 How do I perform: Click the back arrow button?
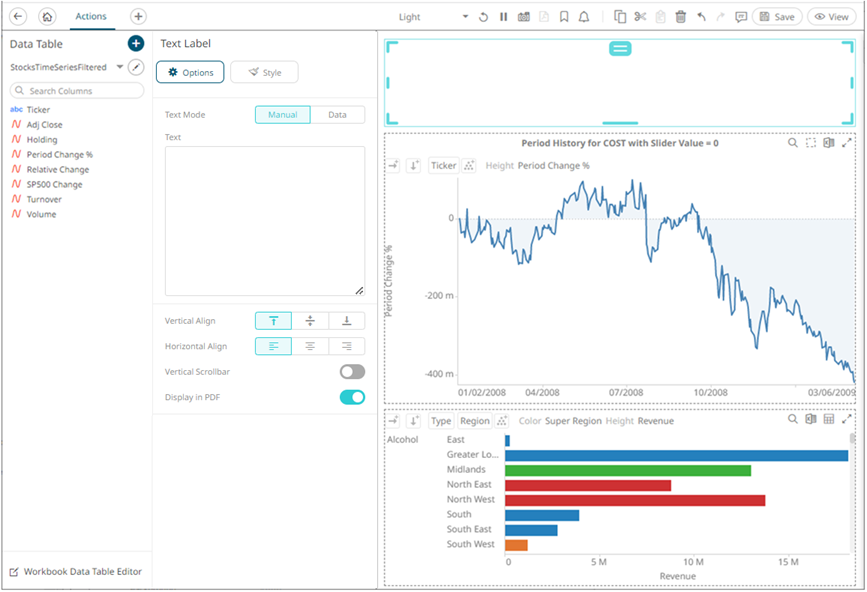click(x=17, y=17)
